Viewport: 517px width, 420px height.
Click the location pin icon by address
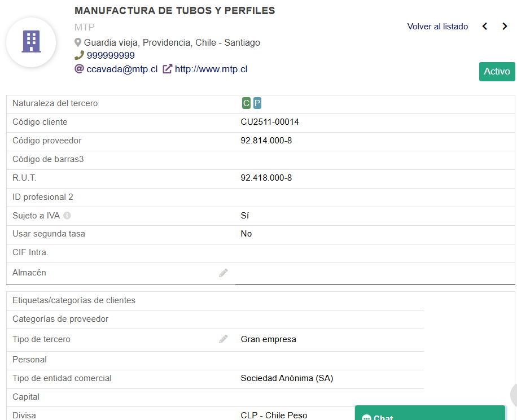coord(78,43)
